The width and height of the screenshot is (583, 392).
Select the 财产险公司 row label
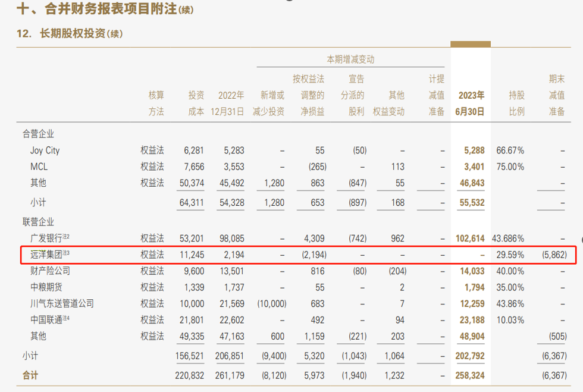(x=50, y=271)
